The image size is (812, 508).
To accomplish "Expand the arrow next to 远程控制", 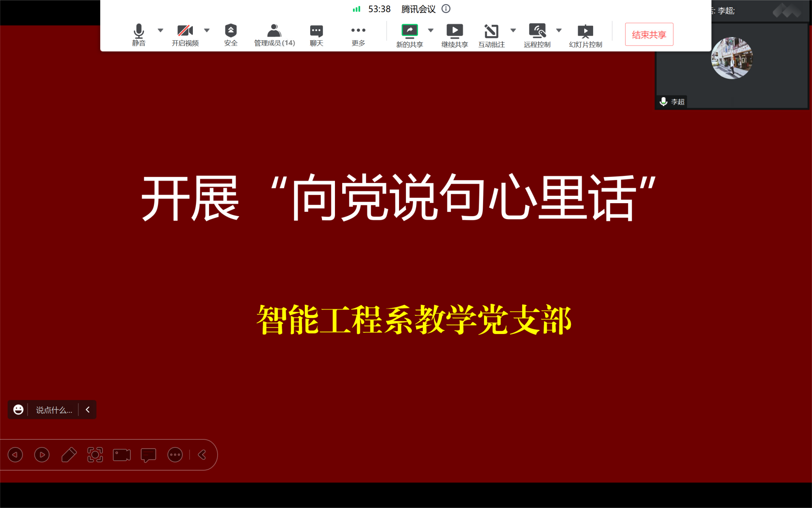I will (x=559, y=30).
